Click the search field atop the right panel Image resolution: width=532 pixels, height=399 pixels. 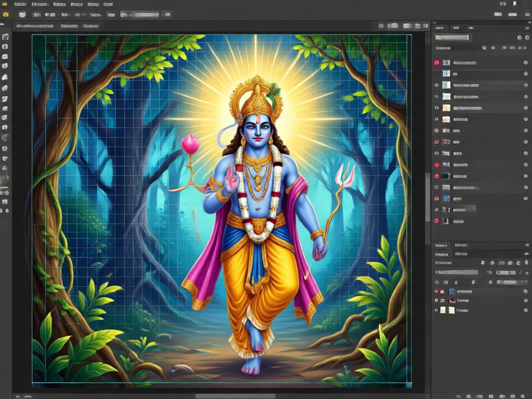[451, 37]
